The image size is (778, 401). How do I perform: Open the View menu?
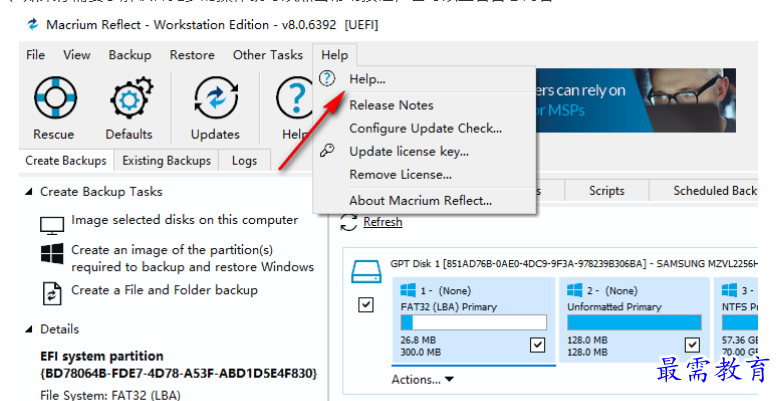point(76,55)
